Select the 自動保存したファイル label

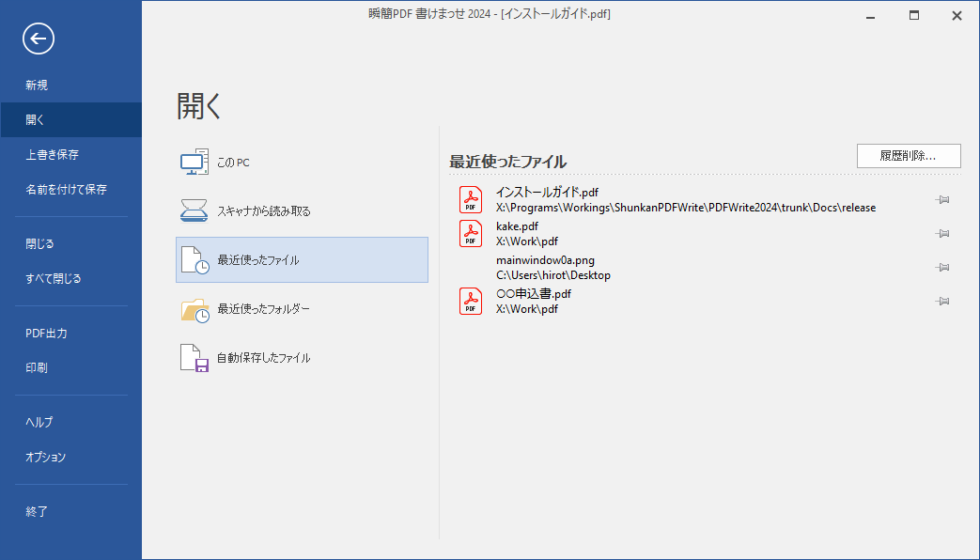(x=264, y=358)
